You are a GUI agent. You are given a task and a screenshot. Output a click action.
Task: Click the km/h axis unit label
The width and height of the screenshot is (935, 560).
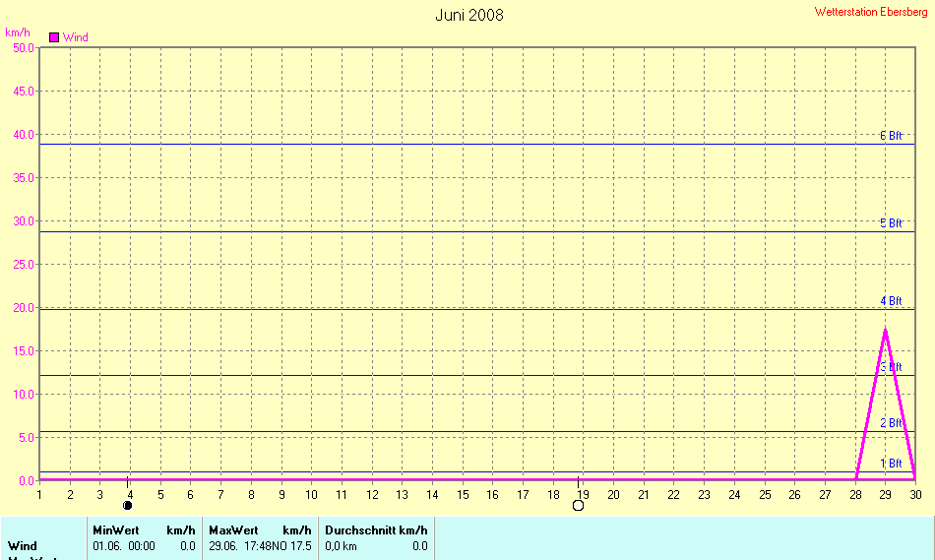coord(18,32)
